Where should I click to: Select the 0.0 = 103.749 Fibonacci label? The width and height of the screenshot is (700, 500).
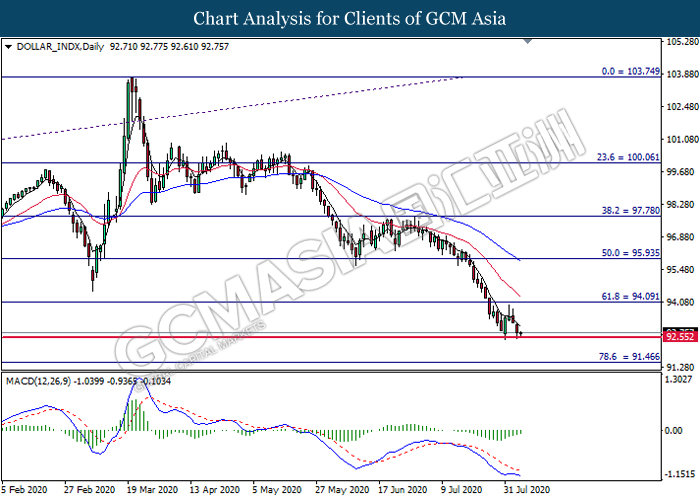pyautogui.click(x=630, y=71)
